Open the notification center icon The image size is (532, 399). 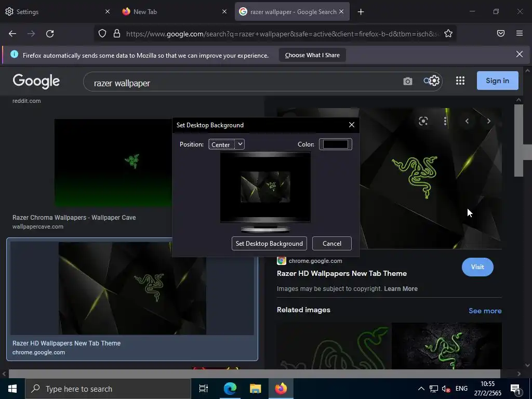click(516, 389)
